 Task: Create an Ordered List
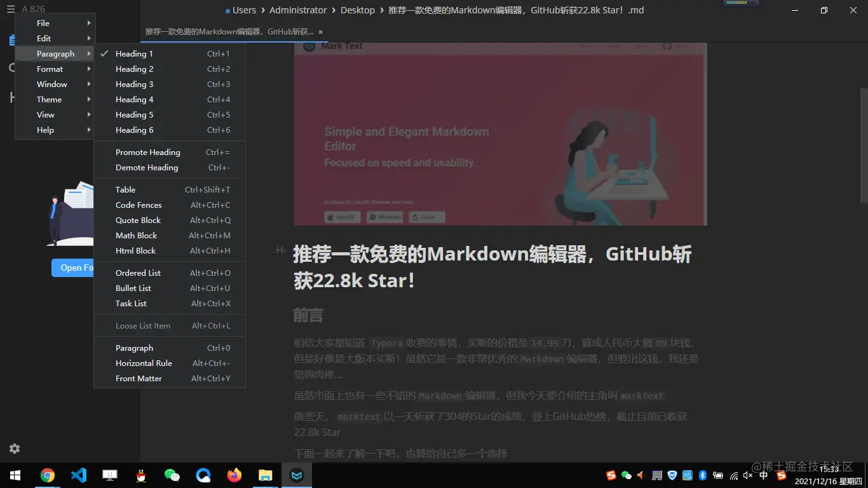(x=170, y=273)
